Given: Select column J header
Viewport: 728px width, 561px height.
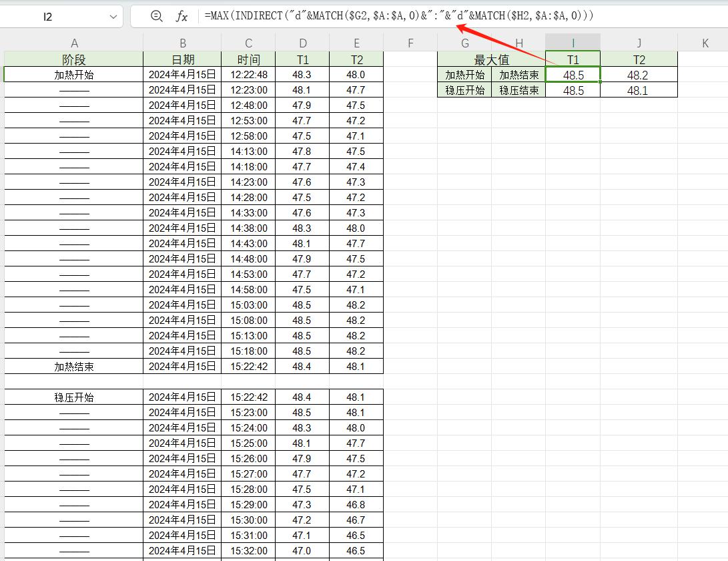Looking at the screenshot, I should (639, 43).
